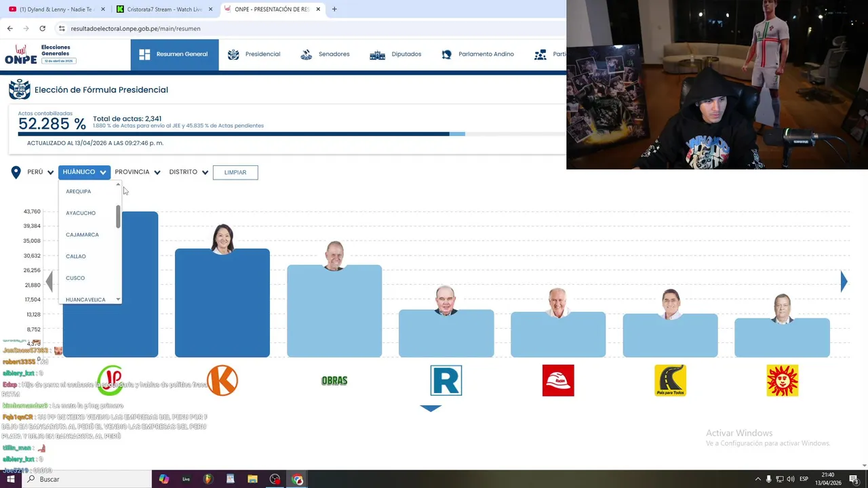
Task: Click the orange K party logo
Action: [222, 380]
